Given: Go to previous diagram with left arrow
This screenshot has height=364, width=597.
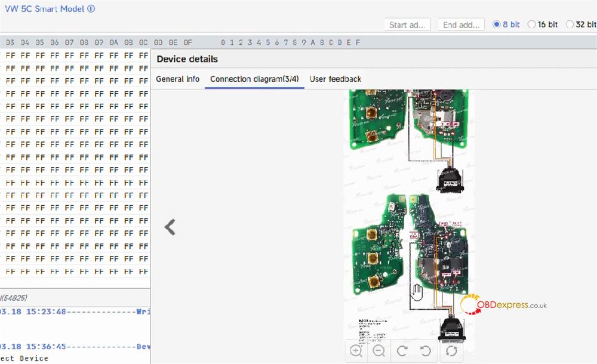Looking at the screenshot, I should click(x=170, y=227).
